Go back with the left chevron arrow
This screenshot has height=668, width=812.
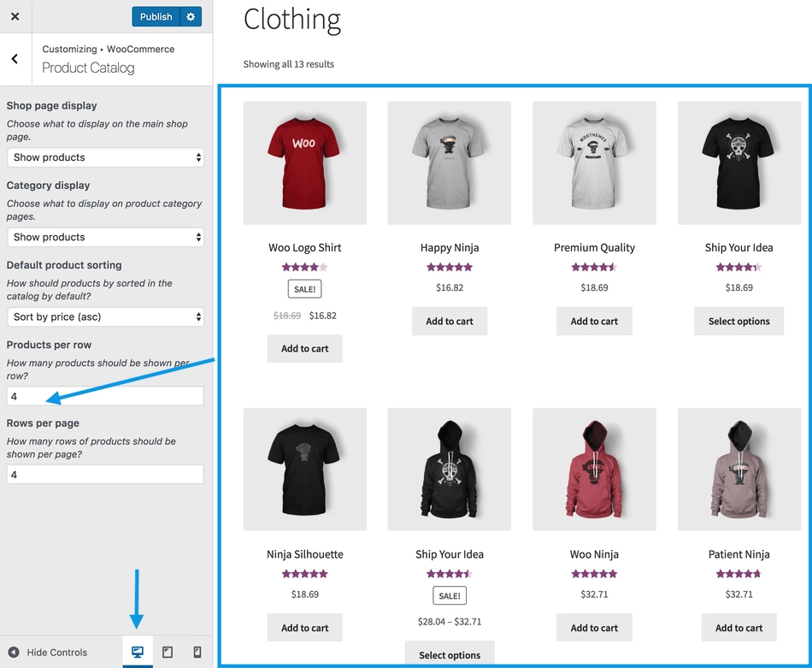[x=15, y=58]
